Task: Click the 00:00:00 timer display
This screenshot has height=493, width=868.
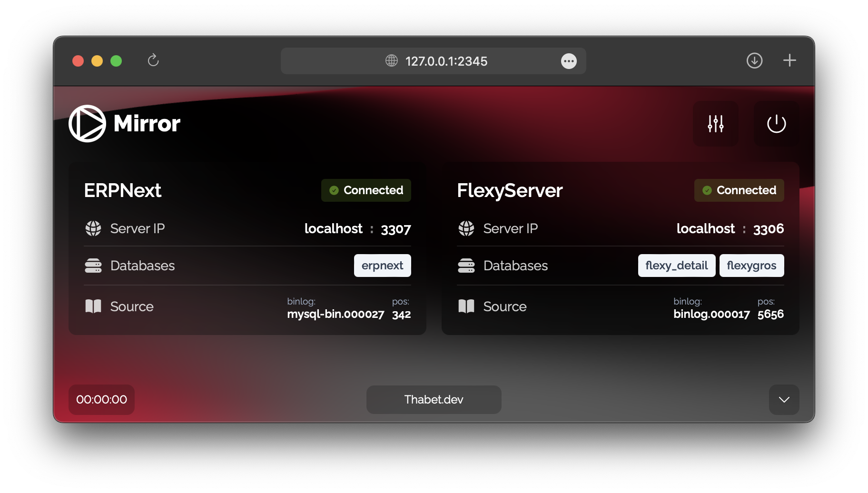Action: [x=101, y=400]
